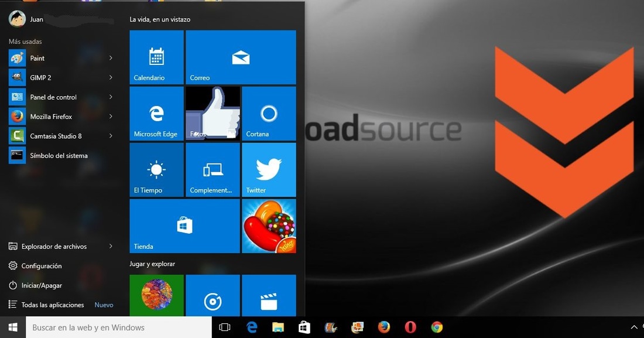Open the Cortana tile
The image size is (644, 338).
pos(269,114)
